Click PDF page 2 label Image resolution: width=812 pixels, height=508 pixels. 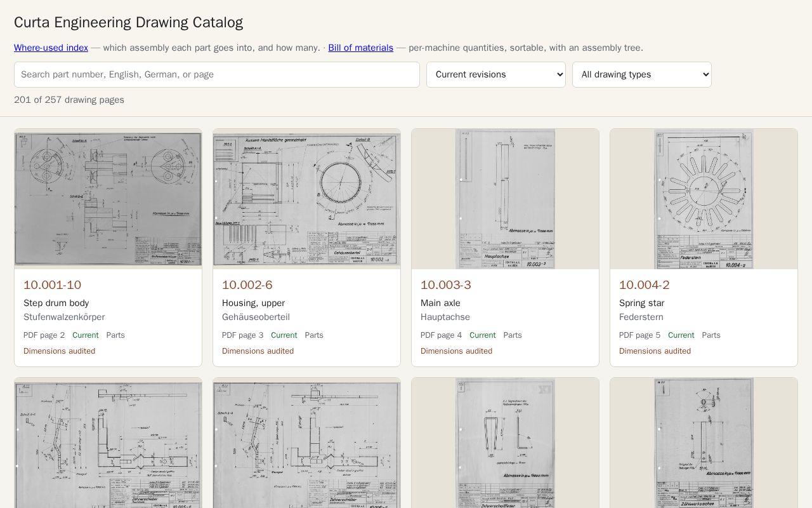pyautogui.click(x=44, y=335)
